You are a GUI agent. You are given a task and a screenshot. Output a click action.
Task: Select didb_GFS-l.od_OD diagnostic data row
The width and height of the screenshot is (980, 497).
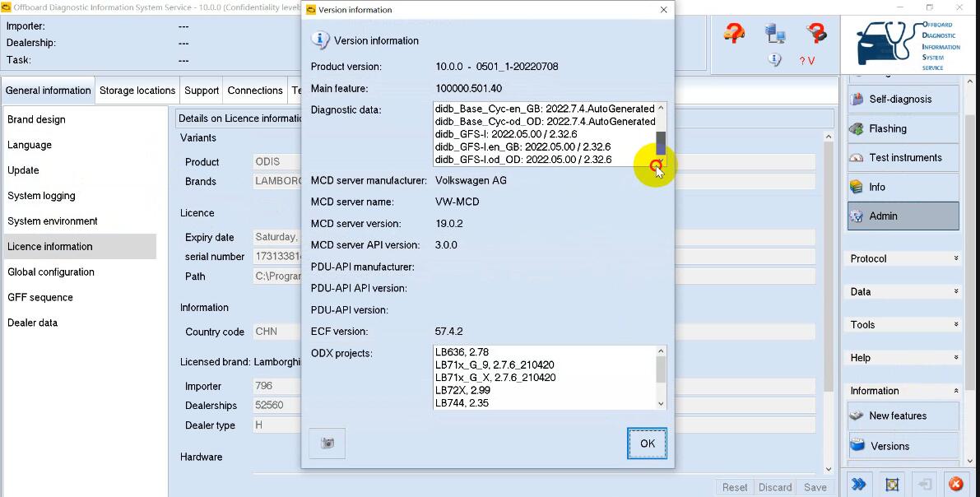pyautogui.click(x=523, y=160)
